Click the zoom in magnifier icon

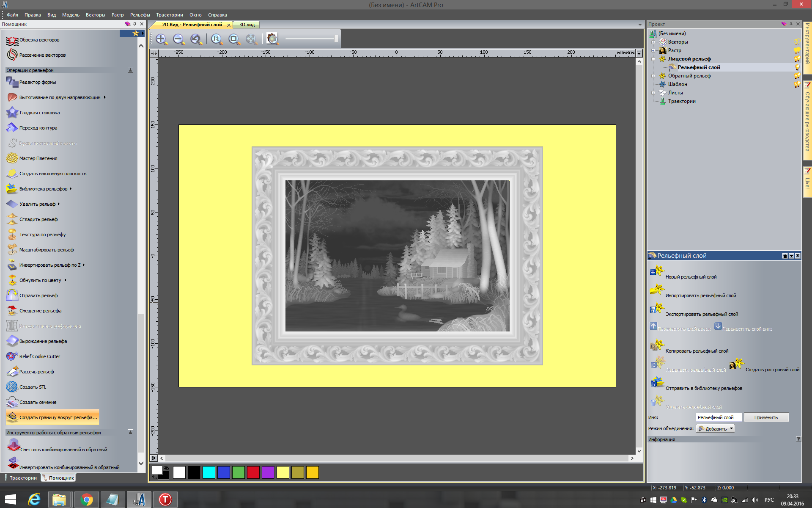click(x=161, y=39)
